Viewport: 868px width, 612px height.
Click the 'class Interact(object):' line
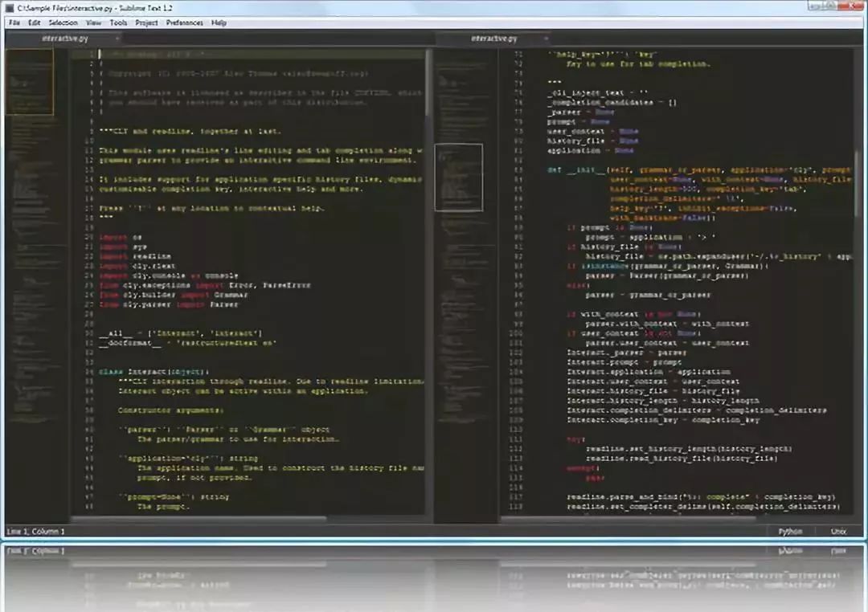point(154,372)
